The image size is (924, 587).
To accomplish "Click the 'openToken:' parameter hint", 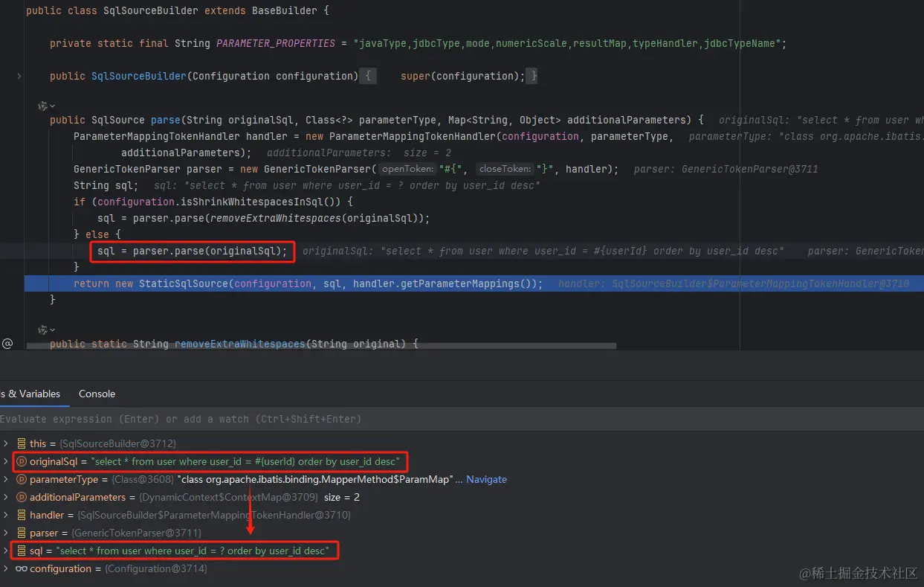I will 407,169.
